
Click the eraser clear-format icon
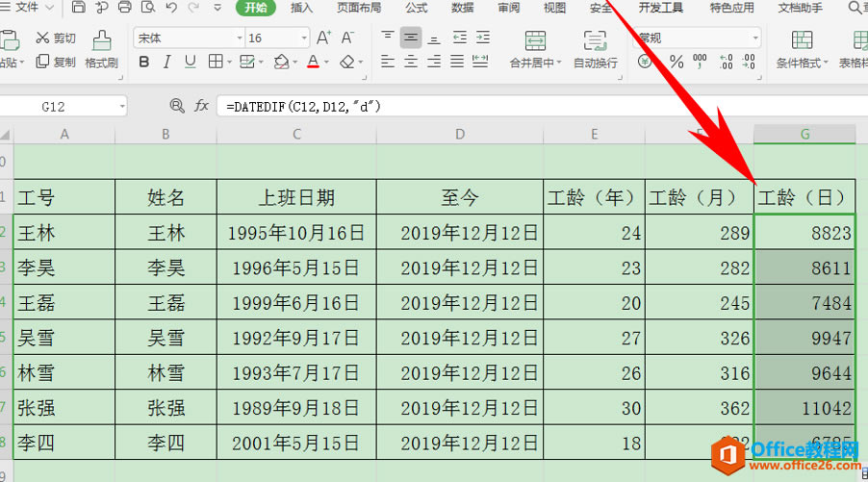347,62
